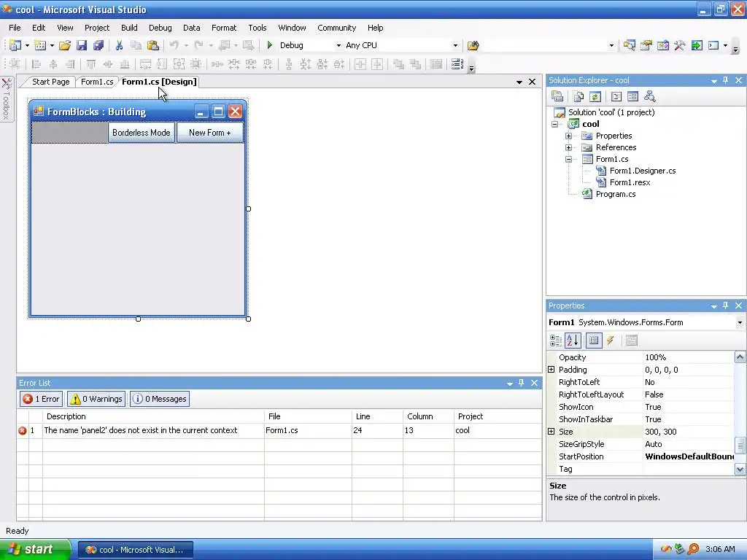This screenshot has height=560, width=747.
Task: Click the New Project toolbar icon
Action: click(x=15, y=45)
